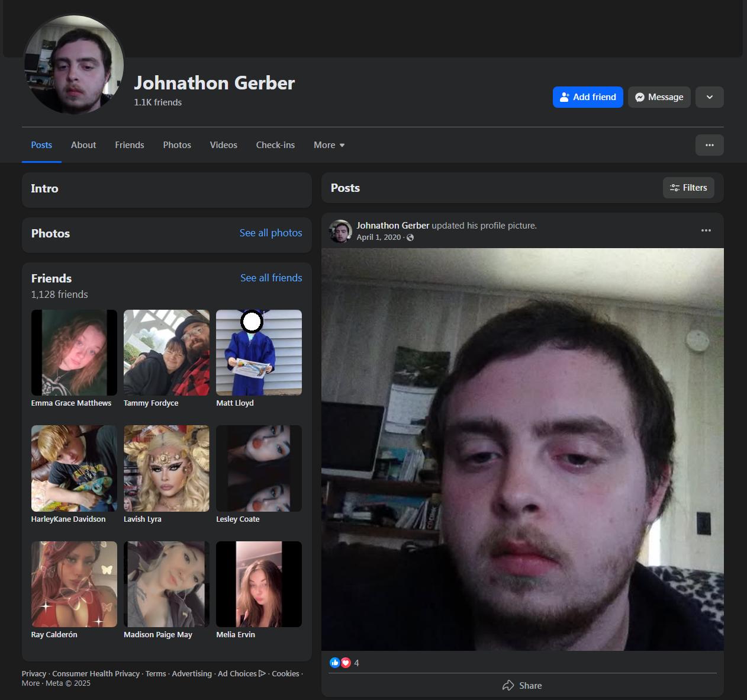Click the Lesley Coate name
The width and height of the screenshot is (747, 700).
pyautogui.click(x=238, y=519)
